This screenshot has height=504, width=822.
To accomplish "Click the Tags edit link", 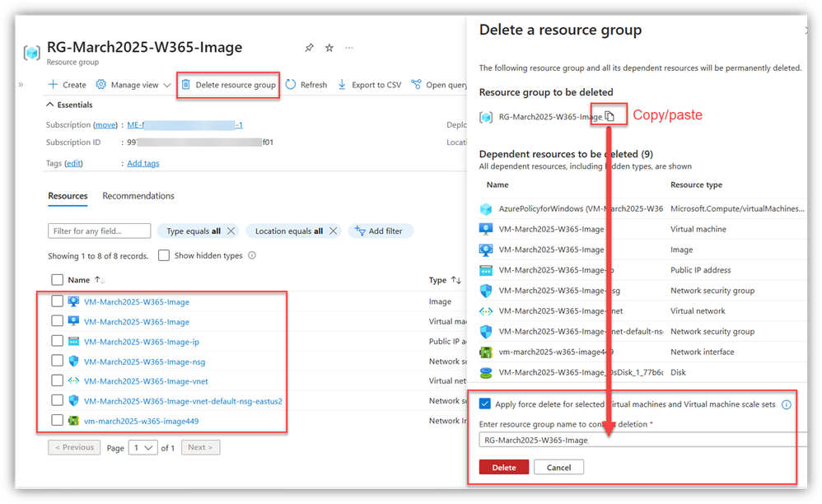I will (x=73, y=163).
